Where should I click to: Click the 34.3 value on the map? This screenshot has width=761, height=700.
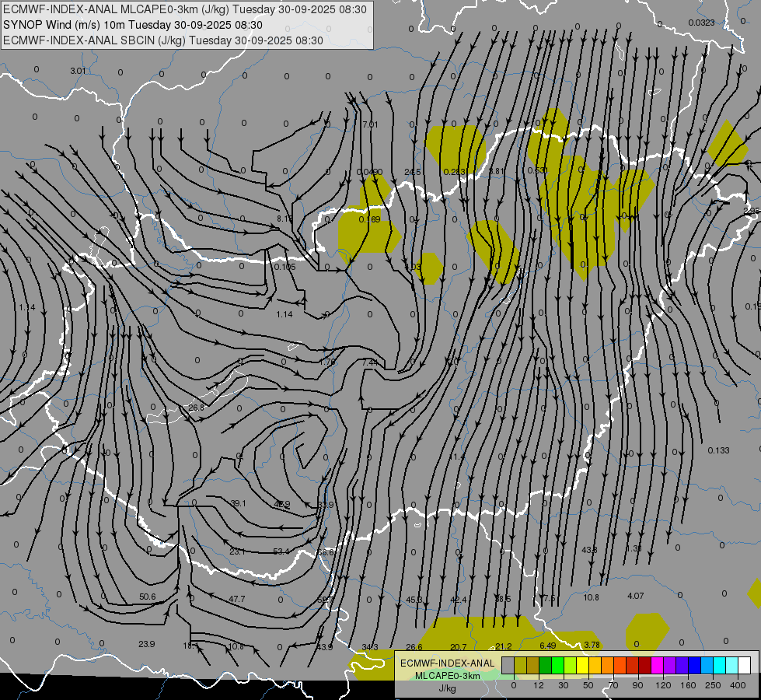coord(370,647)
